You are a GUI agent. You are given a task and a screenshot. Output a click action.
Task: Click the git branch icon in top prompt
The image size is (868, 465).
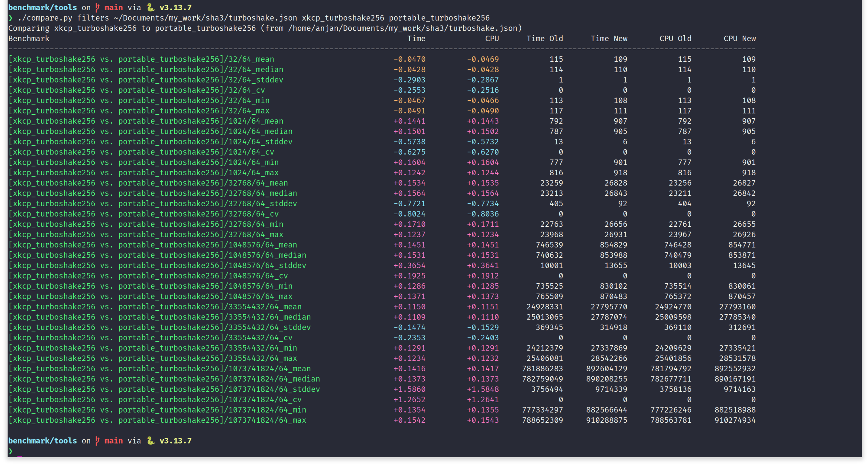[97, 7]
